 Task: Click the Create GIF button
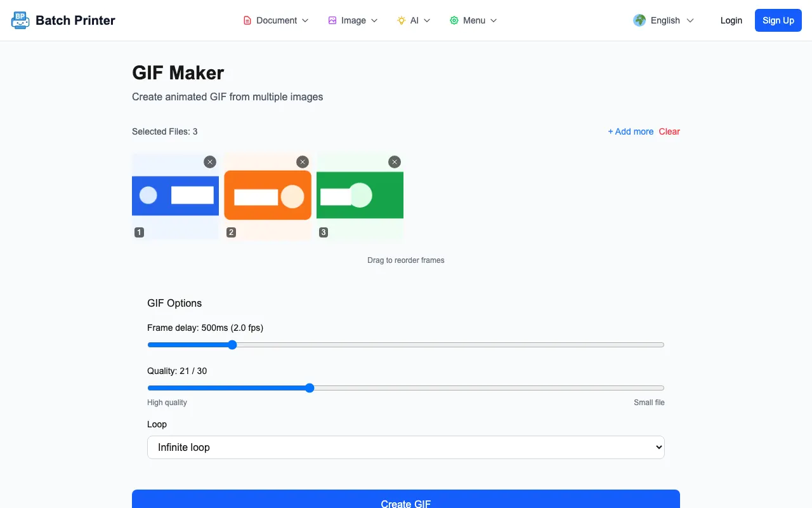(406, 499)
